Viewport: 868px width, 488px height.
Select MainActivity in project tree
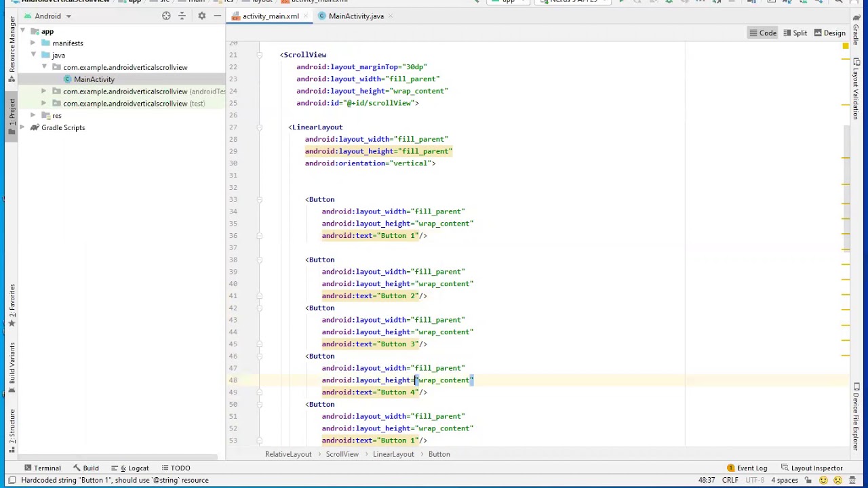tap(94, 79)
